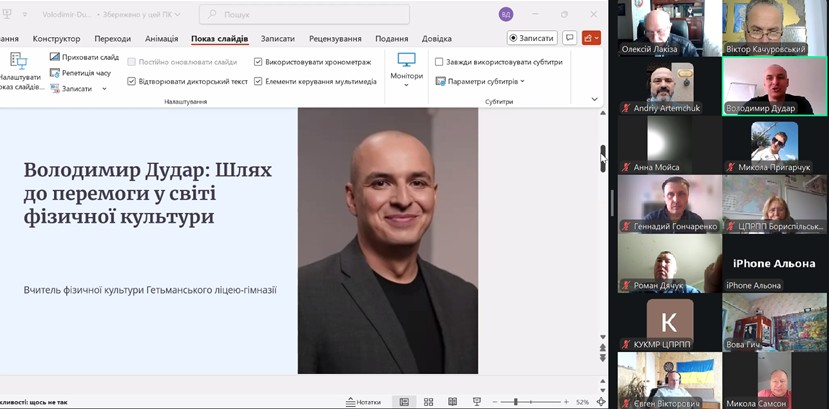Image resolution: width=829 pixels, height=409 pixels.
Task: Toggle Використовувати хронометраж checkbox
Action: tap(258, 61)
